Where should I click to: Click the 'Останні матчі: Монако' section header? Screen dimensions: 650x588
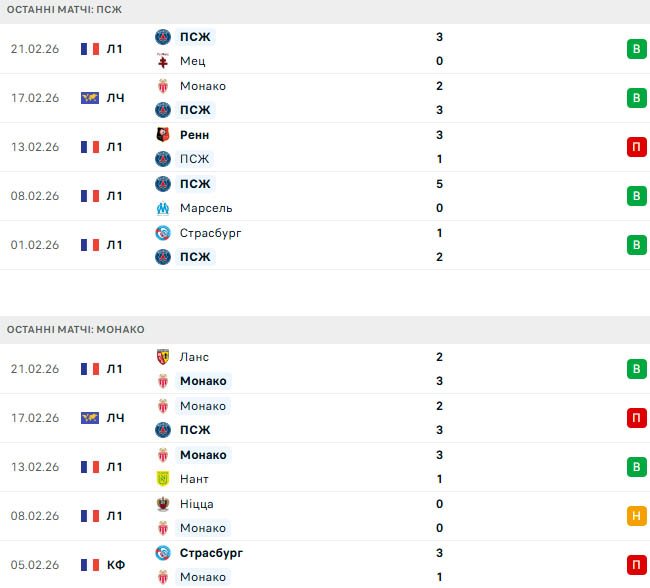(76, 329)
